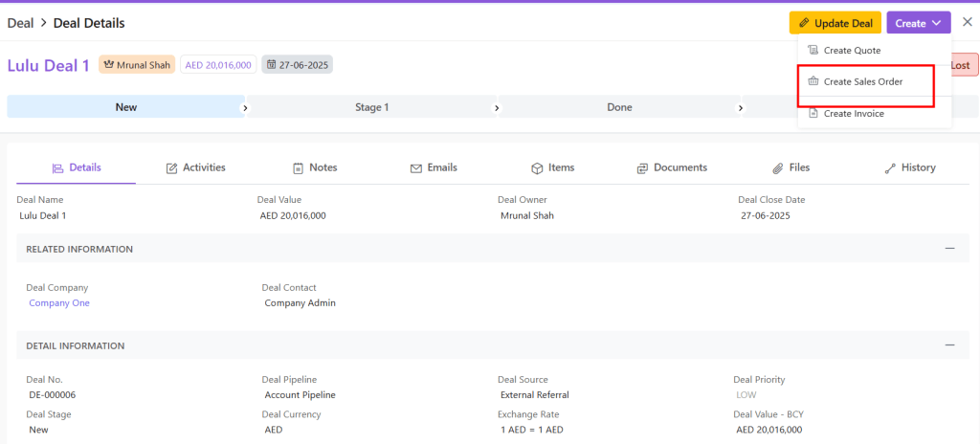Click the Emails envelope icon
Viewport: 980px width, 444px height.
[416, 168]
